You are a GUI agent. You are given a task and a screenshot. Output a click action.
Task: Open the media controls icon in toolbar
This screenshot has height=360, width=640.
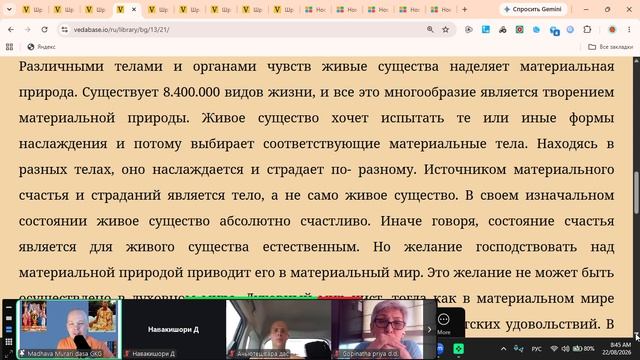[469, 29]
